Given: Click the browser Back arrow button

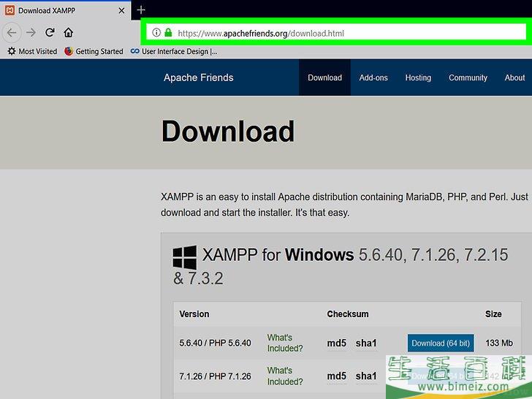Looking at the screenshot, I should pos(12,33).
